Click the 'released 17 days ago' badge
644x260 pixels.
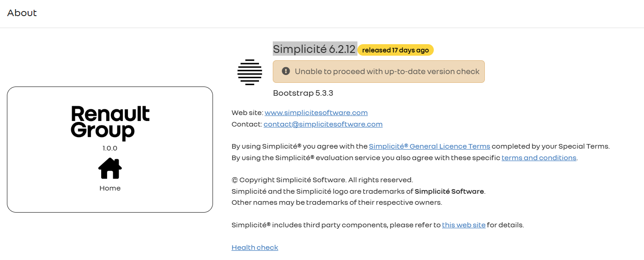tap(396, 50)
